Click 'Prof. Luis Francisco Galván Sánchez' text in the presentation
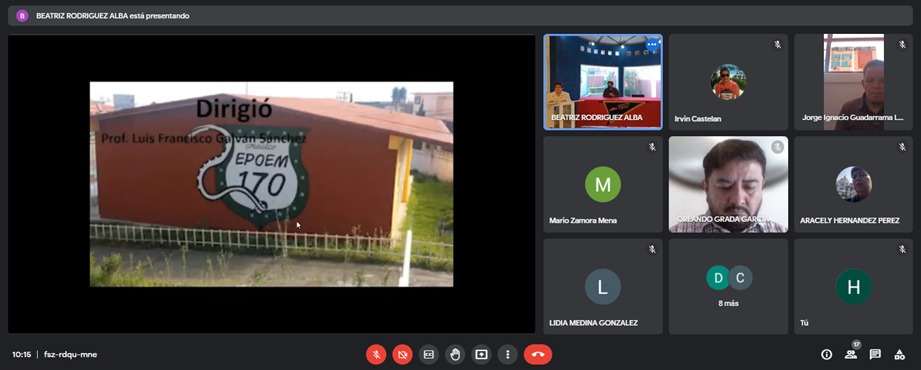The height and width of the screenshot is (370, 921). (204, 139)
